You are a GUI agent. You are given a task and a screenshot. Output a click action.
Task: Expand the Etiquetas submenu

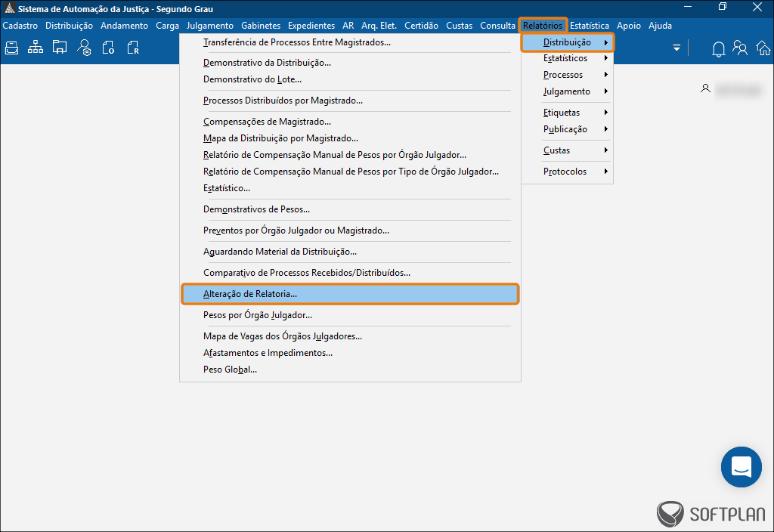pos(568,113)
